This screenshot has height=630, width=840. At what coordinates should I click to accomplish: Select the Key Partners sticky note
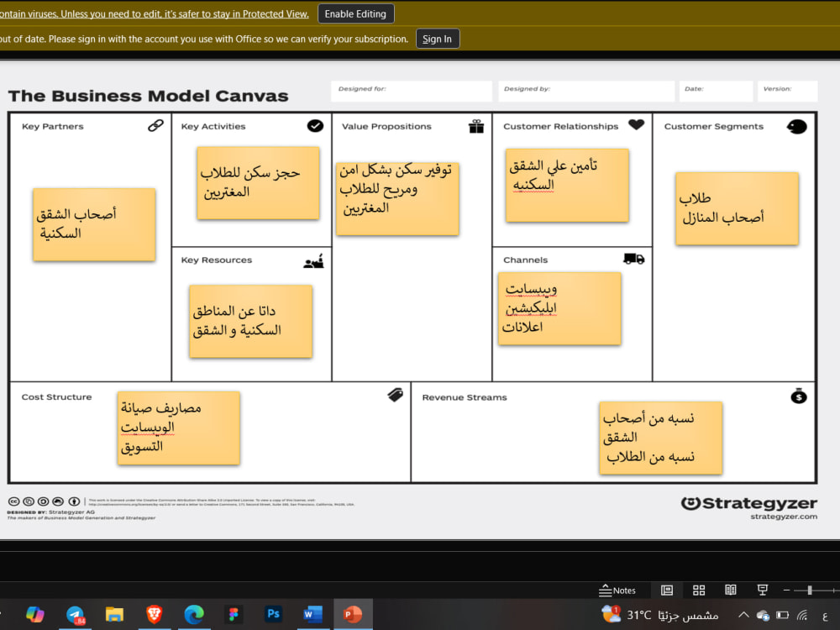94,224
